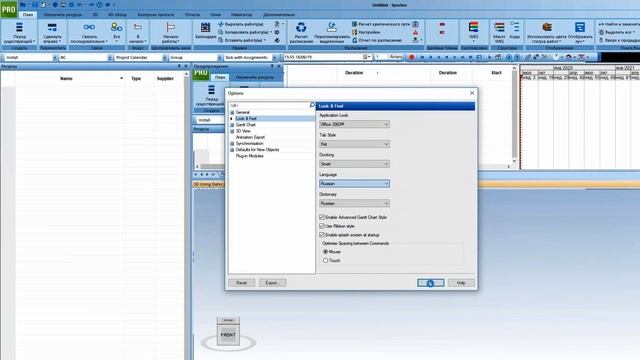Open the Group combo box in toolbar
The width and height of the screenshot is (640, 360).
[x=196, y=58]
